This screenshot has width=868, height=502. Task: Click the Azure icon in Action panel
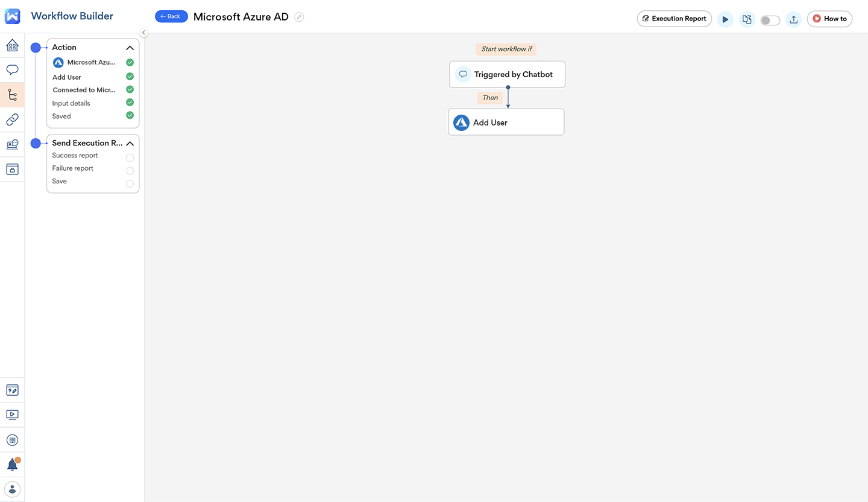click(x=58, y=62)
